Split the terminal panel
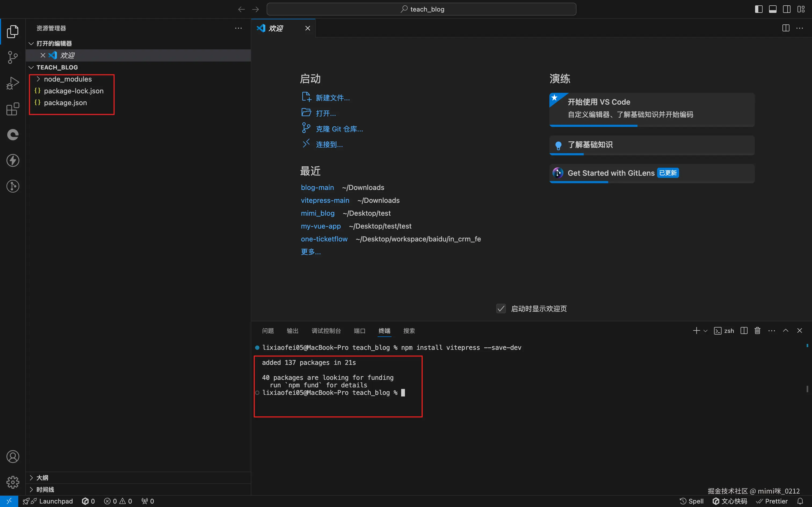 click(744, 330)
